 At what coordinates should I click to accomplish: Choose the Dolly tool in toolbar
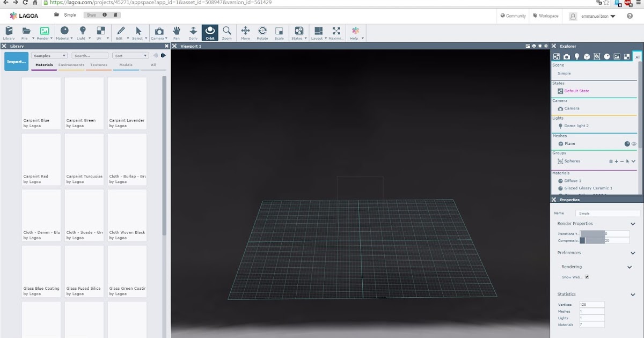[193, 33]
